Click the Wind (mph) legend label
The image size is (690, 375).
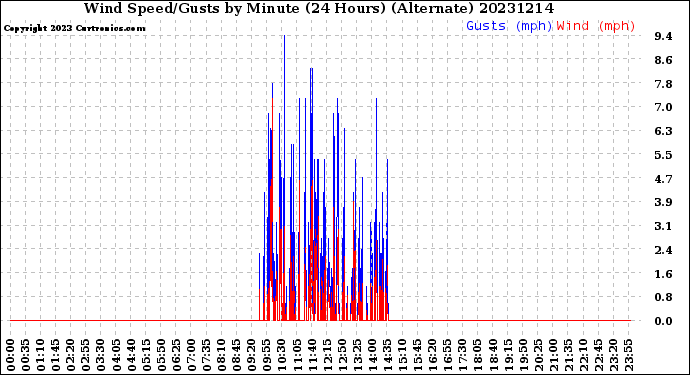pyautogui.click(x=595, y=26)
